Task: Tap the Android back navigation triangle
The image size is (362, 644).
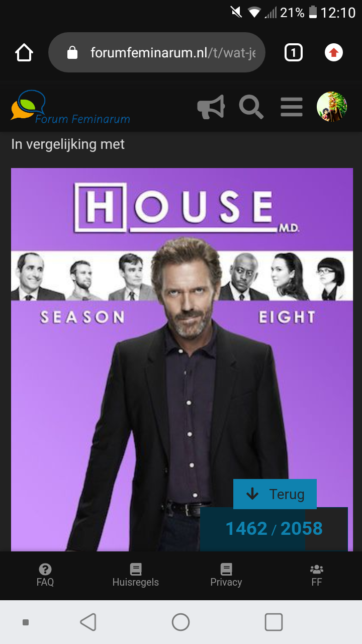Action: (88, 622)
